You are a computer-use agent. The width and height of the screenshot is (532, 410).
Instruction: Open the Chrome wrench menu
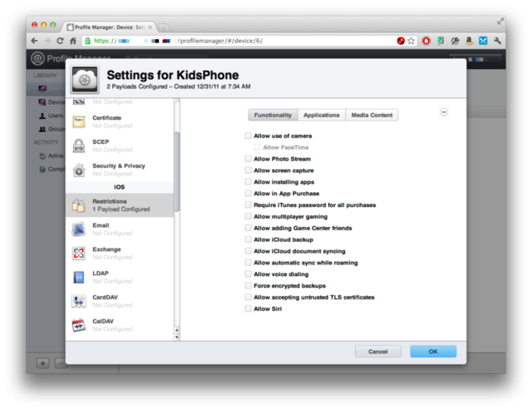[497, 41]
